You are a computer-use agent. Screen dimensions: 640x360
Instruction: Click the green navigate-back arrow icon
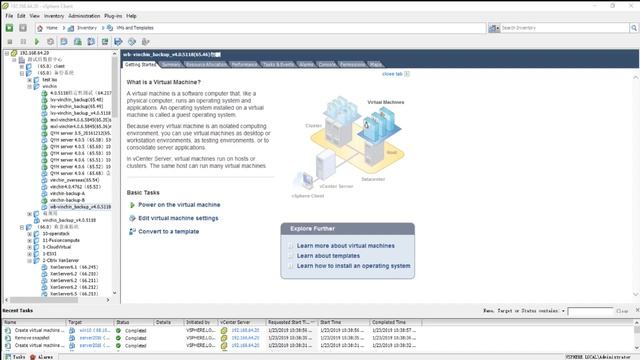coord(9,28)
